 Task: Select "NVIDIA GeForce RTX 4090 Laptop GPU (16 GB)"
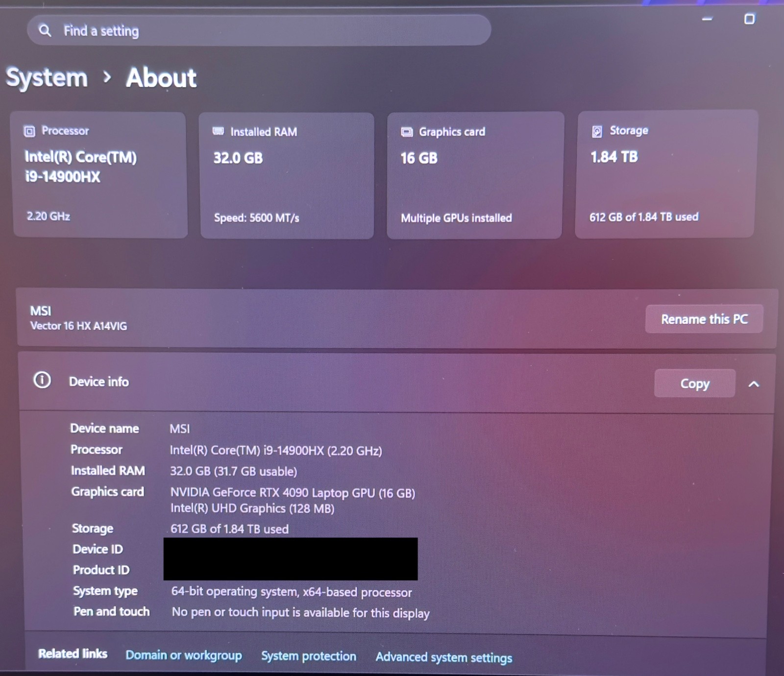tap(293, 492)
